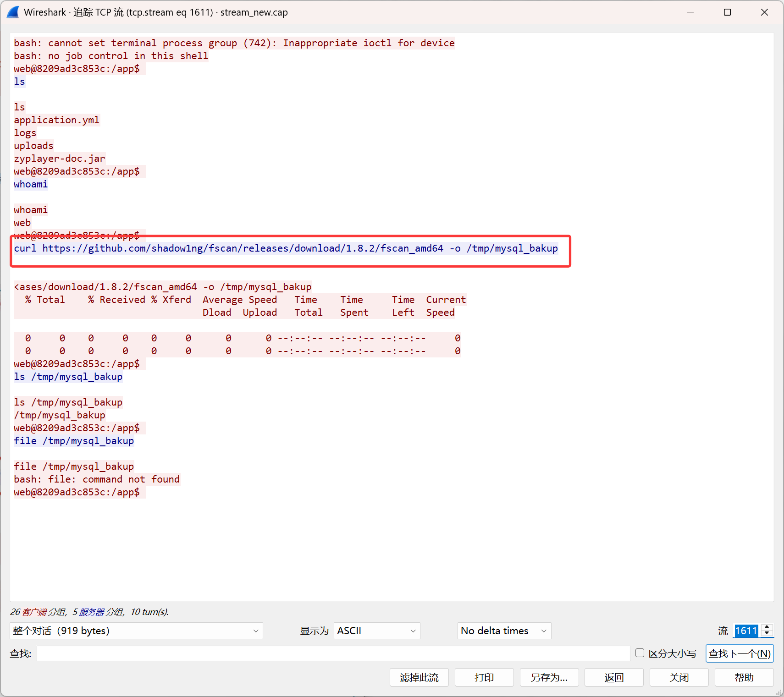Decrease the stream number with down arrow
784x697 pixels.
click(767, 634)
